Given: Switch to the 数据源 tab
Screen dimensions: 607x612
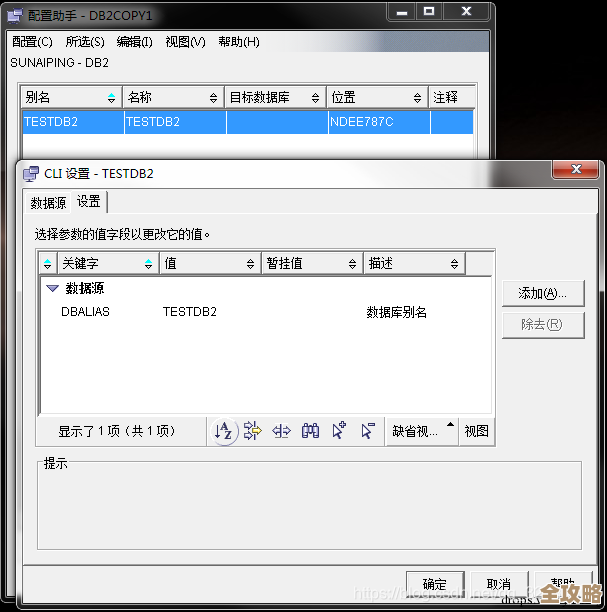Looking at the screenshot, I should (48, 203).
